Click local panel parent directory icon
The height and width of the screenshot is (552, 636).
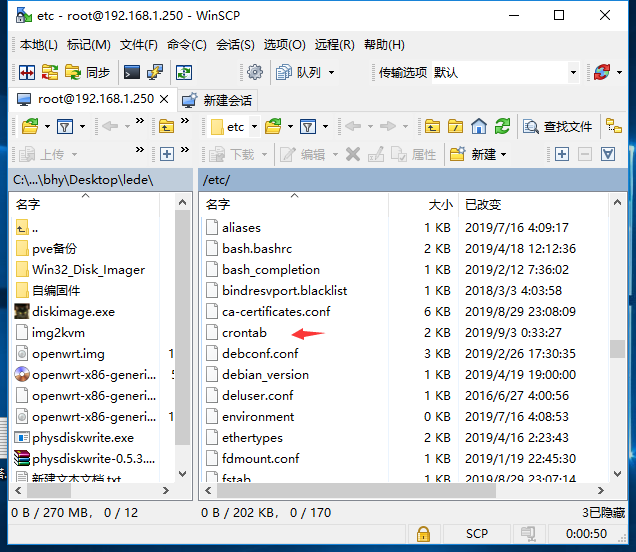166,127
